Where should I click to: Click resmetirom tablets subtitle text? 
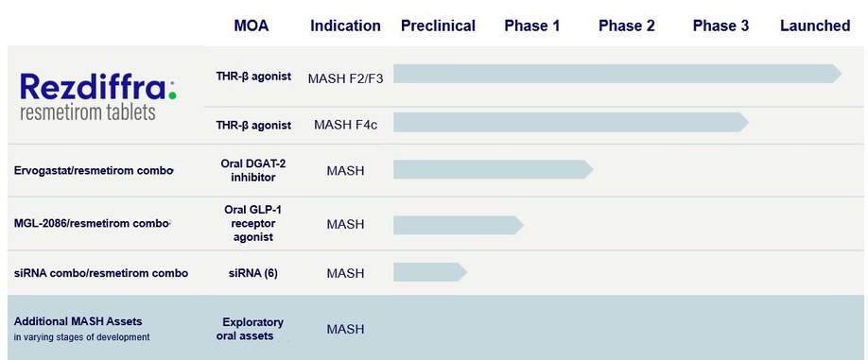point(88,112)
